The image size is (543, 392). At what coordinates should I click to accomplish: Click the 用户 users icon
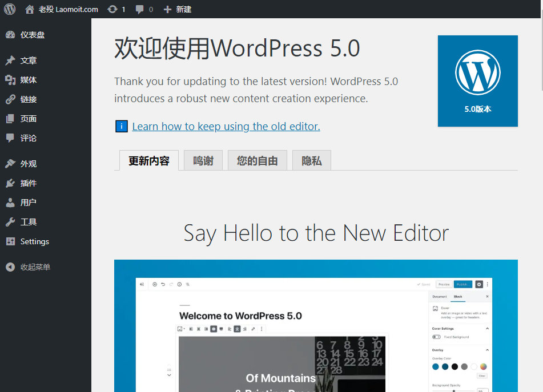click(x=10, y=203)
